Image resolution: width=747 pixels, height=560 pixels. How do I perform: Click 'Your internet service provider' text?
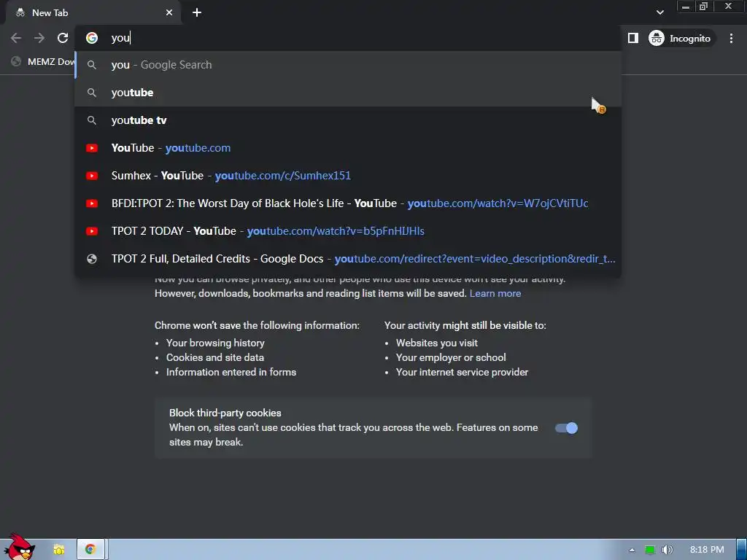click(462, 372)
